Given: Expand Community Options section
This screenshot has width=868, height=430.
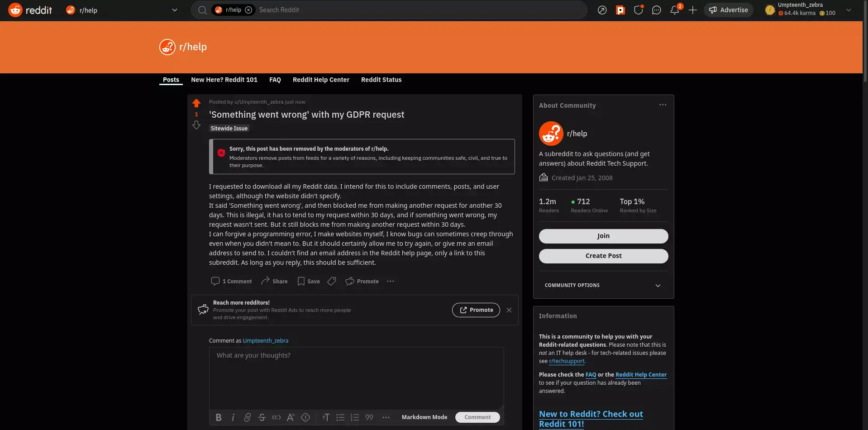Looking at the screenshot, I should click(603, 285).
